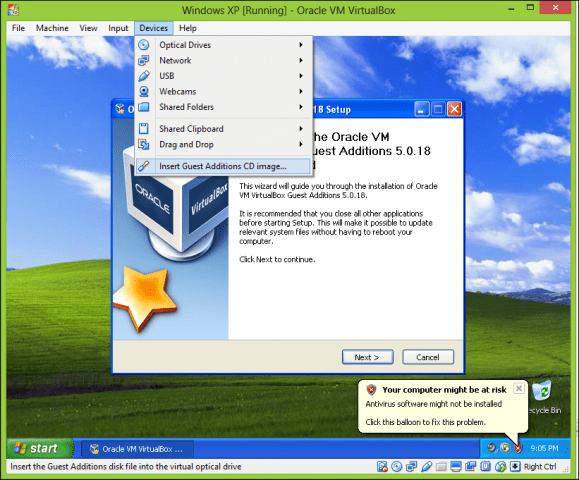
Task: Click the video capture status bar icon
Action: pos(470,467)
